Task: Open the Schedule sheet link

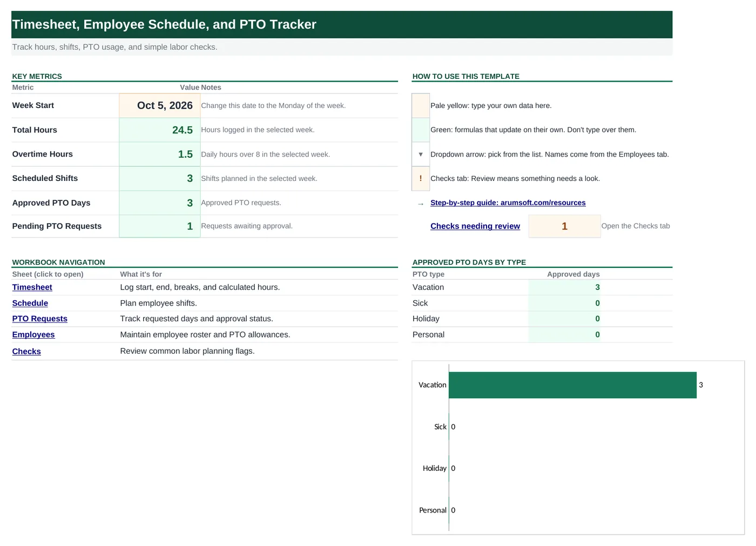Action: (30, 303)
